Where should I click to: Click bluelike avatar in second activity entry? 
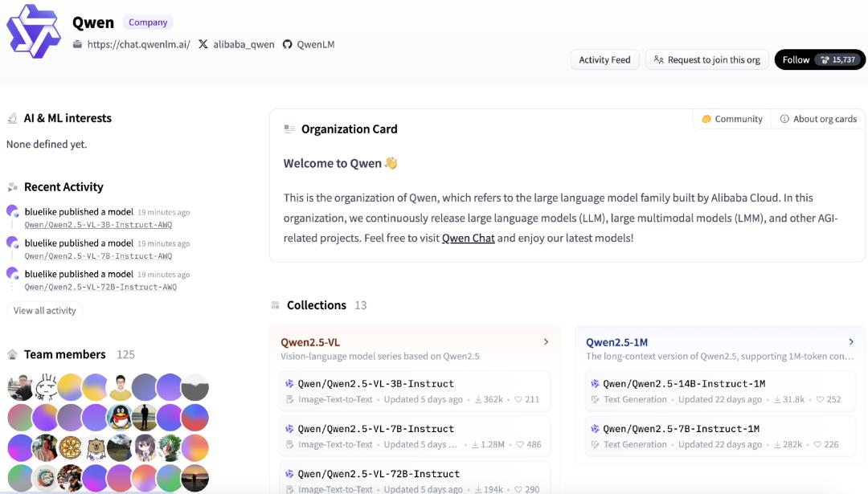[12, 242]
